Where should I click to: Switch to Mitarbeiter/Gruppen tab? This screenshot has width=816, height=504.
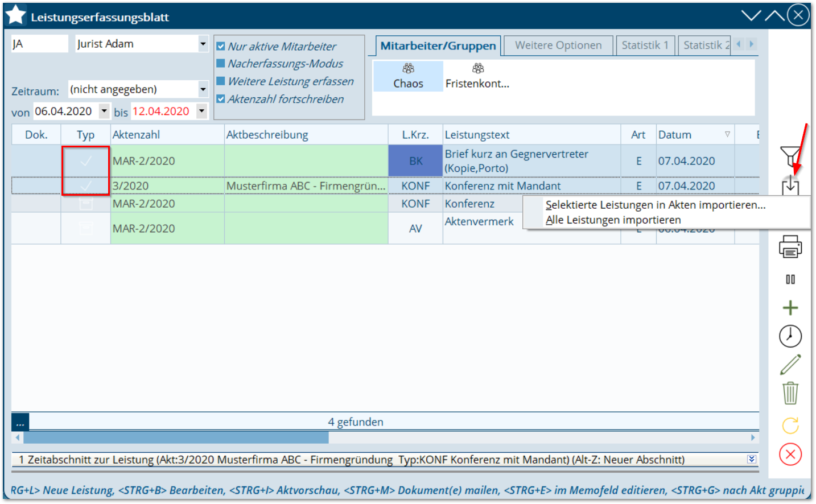[438, 46]
